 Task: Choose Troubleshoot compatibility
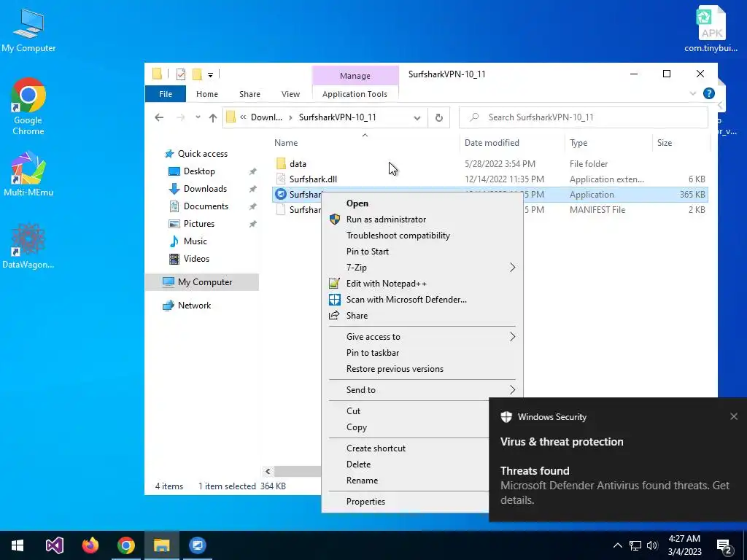[x=398, y=236]
